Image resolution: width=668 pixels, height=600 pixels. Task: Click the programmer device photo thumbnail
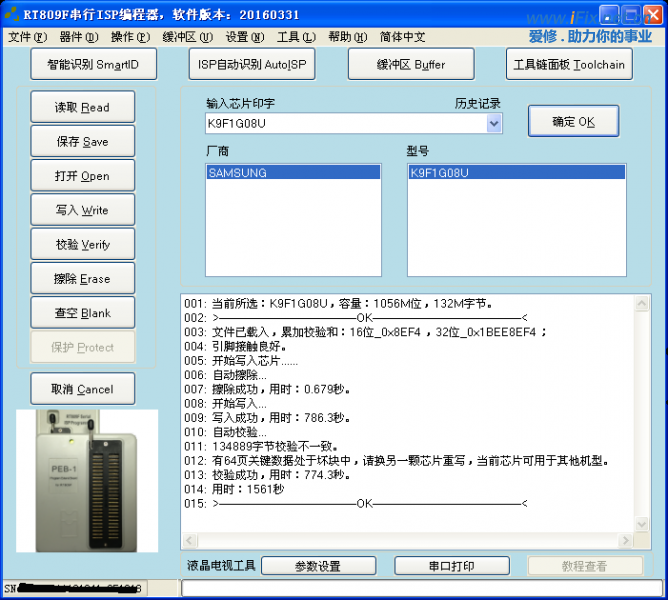pyautogui.click(x=86, y=480)
